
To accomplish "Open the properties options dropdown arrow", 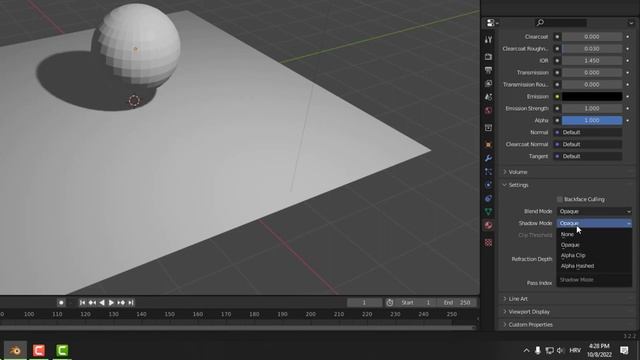I will pyautogui.click(x=631, y=23).
